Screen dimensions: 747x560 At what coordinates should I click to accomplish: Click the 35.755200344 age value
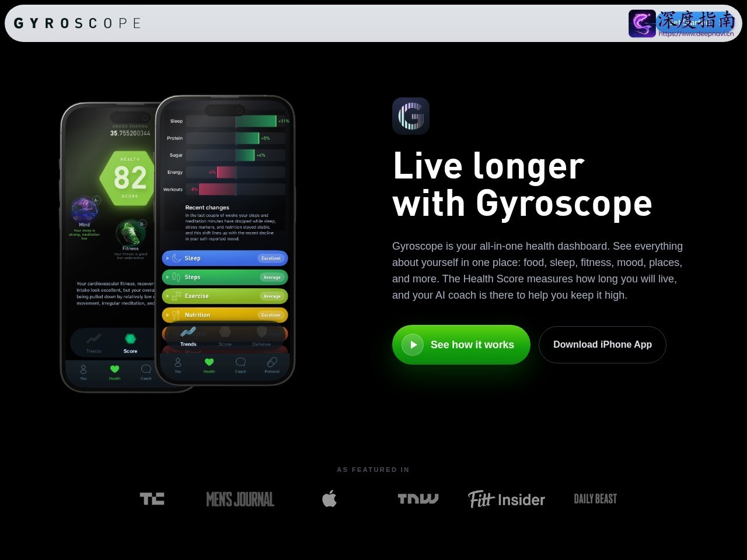point(130,133)
